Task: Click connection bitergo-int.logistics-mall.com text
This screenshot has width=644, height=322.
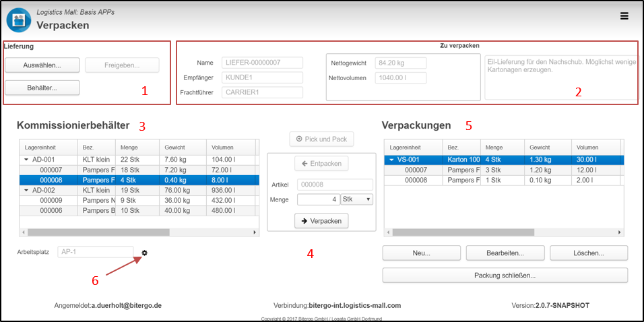Action: pyautogui.click(x=354, y=306)
